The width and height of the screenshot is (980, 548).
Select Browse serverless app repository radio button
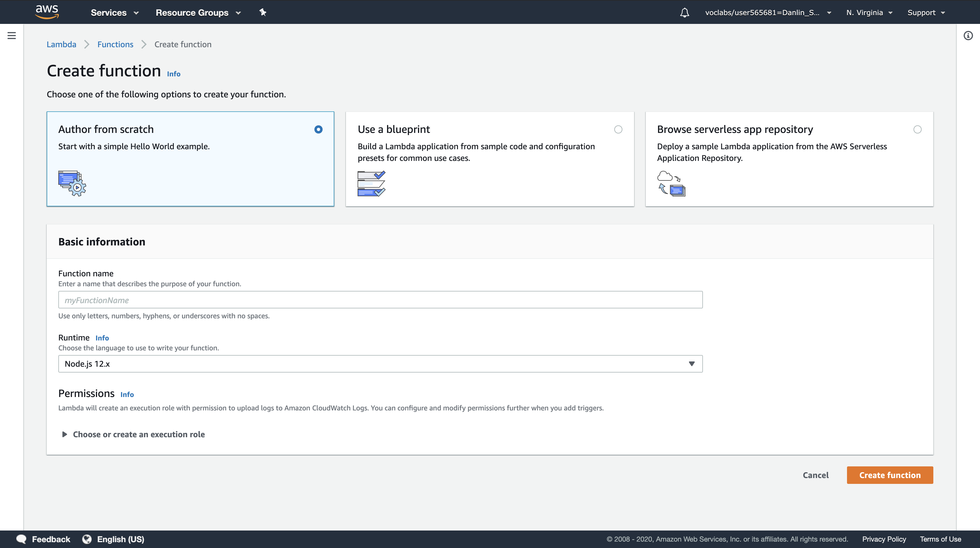tap(917, 129)
